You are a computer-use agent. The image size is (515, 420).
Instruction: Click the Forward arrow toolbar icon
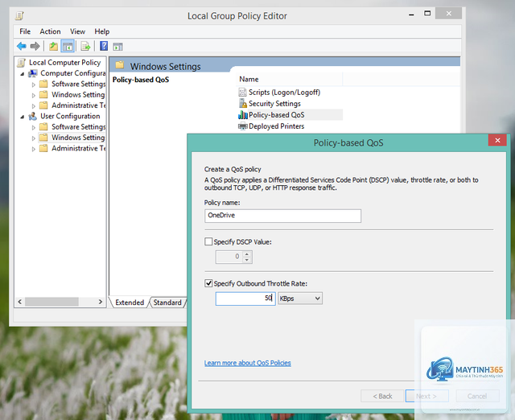tap(35, 47)
